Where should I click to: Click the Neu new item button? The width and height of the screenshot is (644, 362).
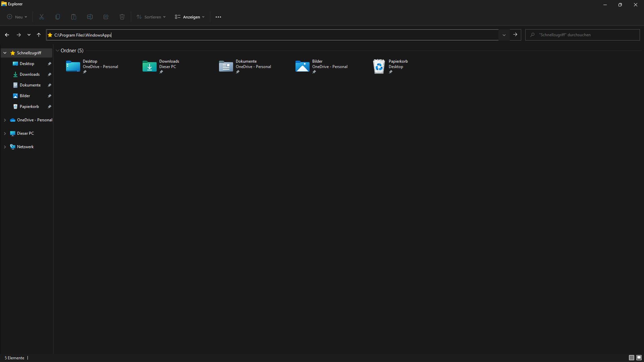17,17
